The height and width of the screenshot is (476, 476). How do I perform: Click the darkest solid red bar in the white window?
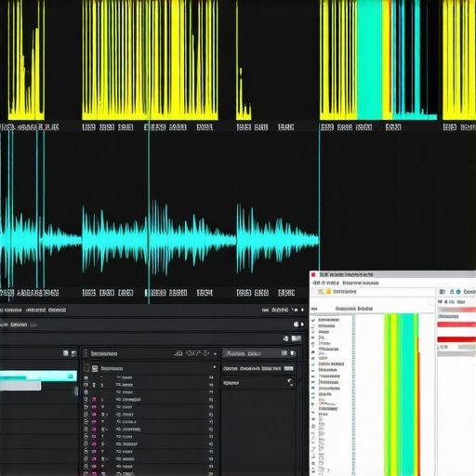pos(456,339)
